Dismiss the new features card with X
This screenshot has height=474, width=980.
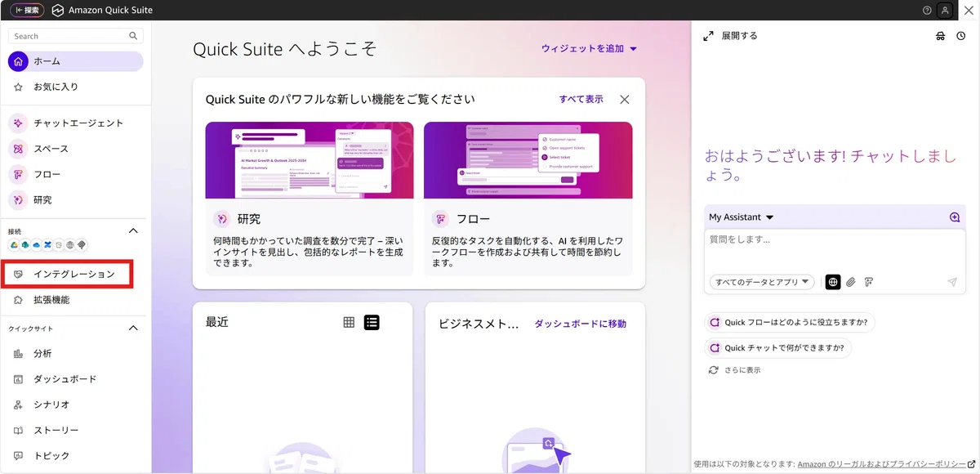(x=625, y=99)
